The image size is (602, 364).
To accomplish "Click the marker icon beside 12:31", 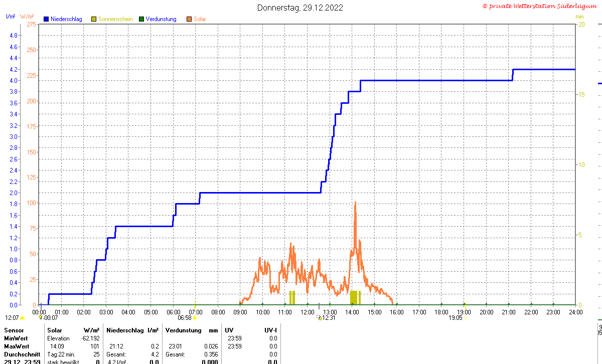I will click(319, 317).
